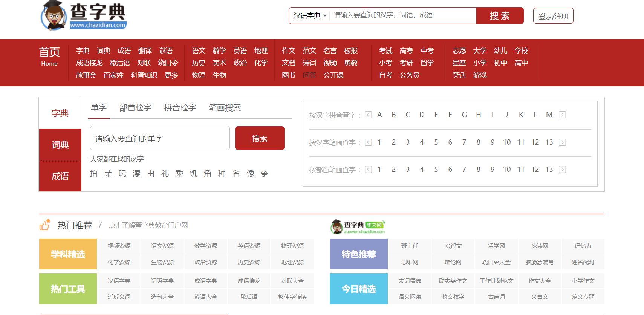
Task: Click the 登录/注册 button
Action: tap(553, 16)
